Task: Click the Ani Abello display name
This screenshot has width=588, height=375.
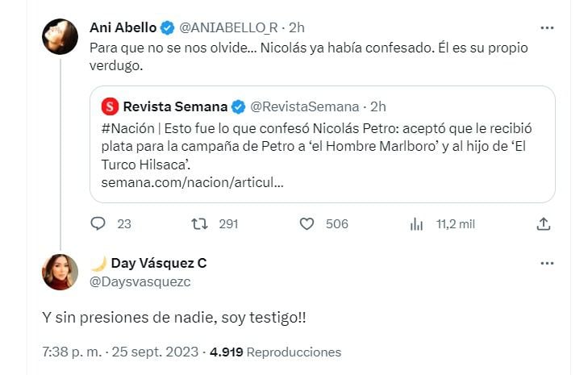Action: (123, 27)
